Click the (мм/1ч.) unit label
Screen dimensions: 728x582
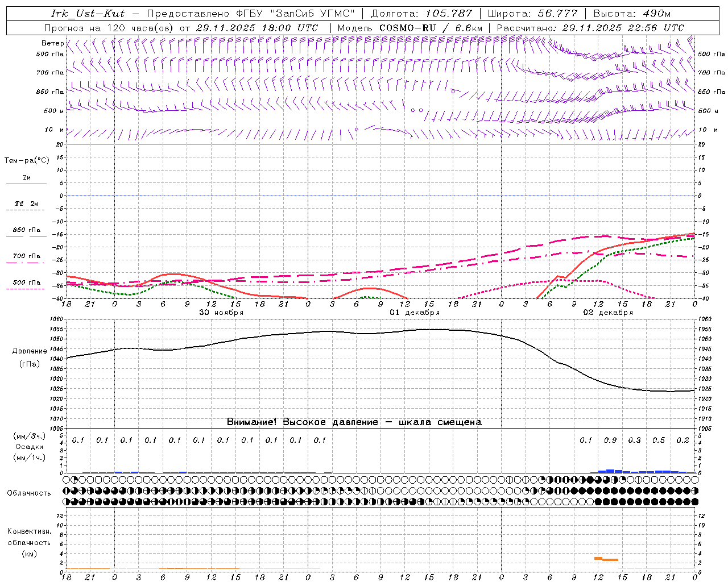coord(30,458)
